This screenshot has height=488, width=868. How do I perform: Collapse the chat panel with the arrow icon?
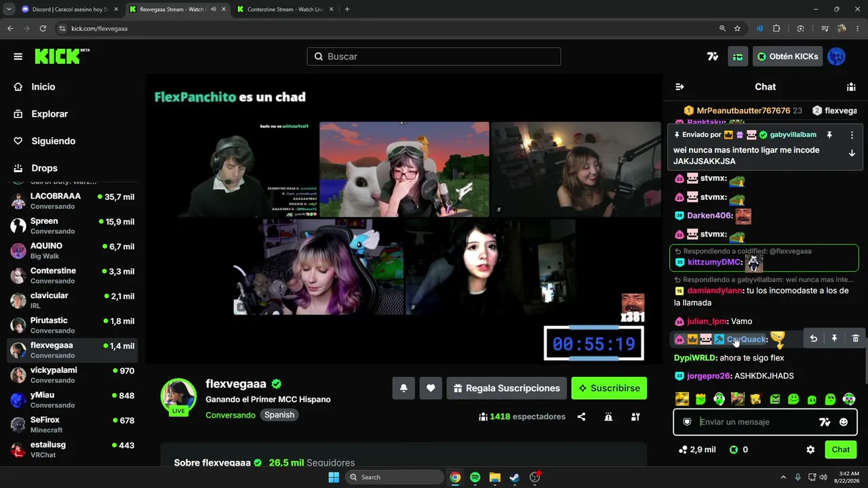[x=679, y=87]
